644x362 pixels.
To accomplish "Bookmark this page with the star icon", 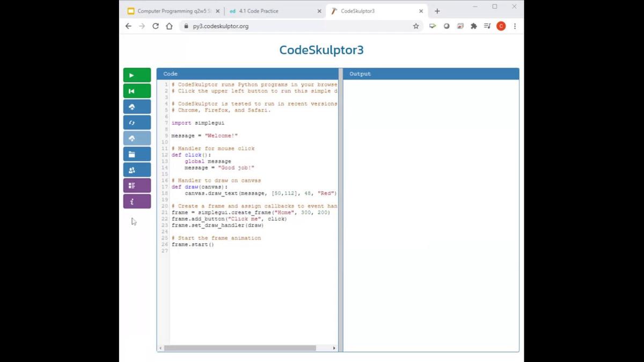I will click(x=416, y=26).
